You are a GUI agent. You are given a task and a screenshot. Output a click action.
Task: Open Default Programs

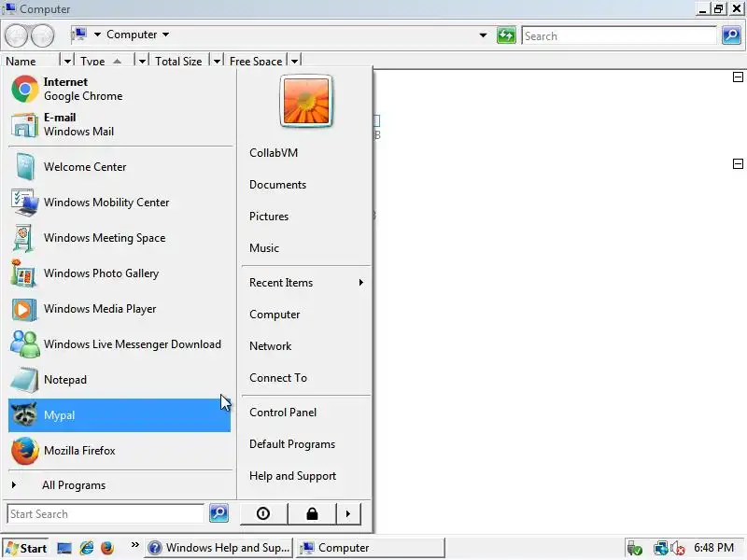click(x=306, y=444)
